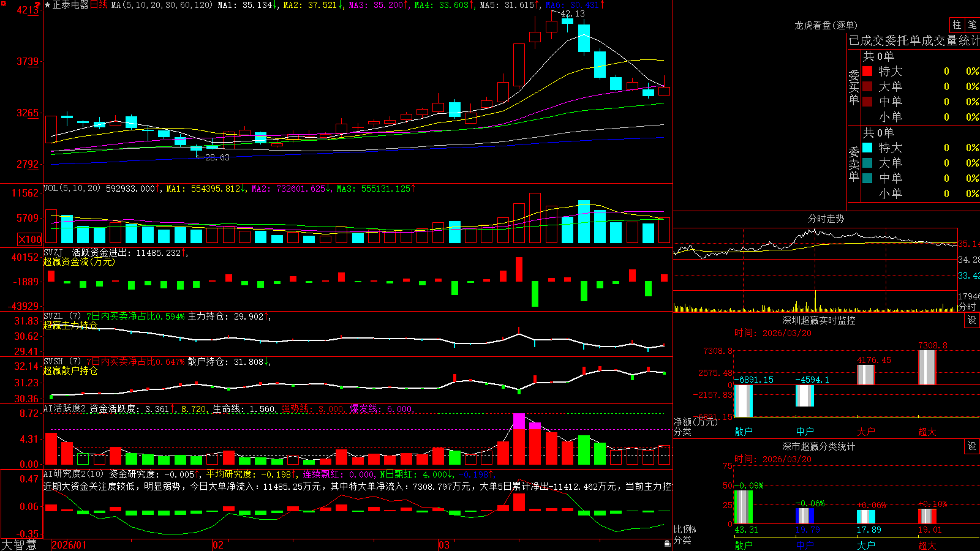Click the SVSH (7) indicator label
The height and width of the screenshot is (551, 980).
[62, 362]
